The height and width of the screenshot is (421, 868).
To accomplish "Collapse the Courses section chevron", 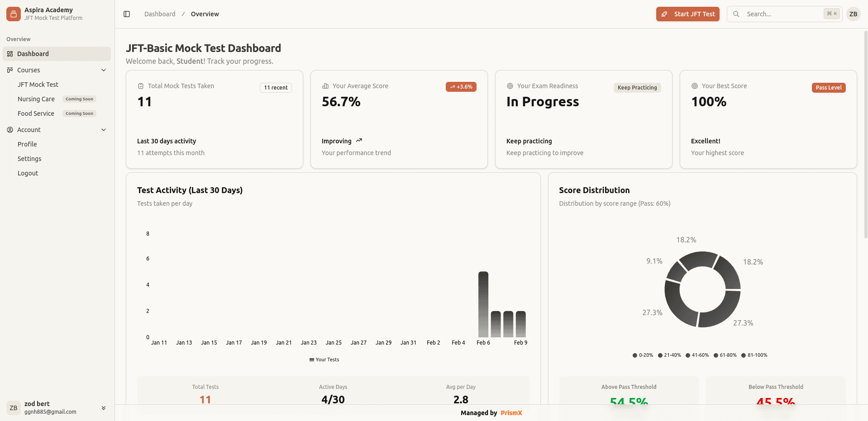I will click(x=104, y=70).
